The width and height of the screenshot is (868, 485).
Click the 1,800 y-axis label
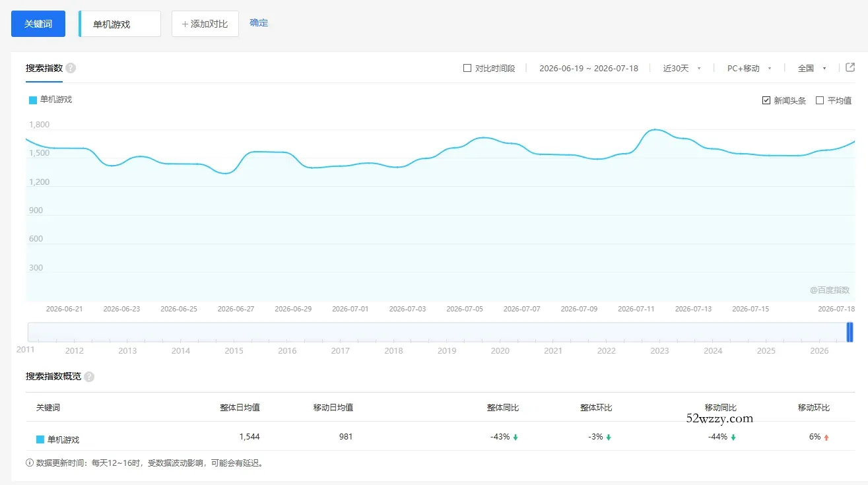coord(39,125)
